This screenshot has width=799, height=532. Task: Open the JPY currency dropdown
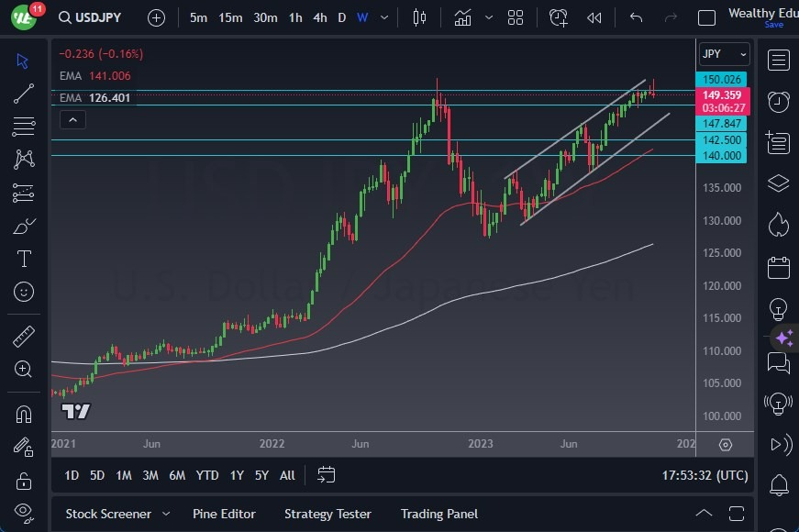(724, 53)
